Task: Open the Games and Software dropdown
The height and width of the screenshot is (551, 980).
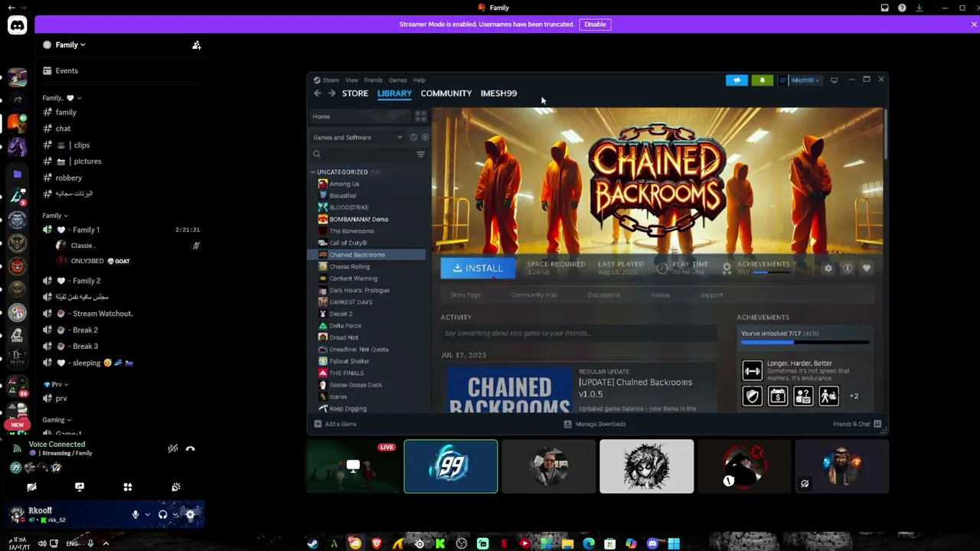Action: pyautogui.click(x=358, y=137)
